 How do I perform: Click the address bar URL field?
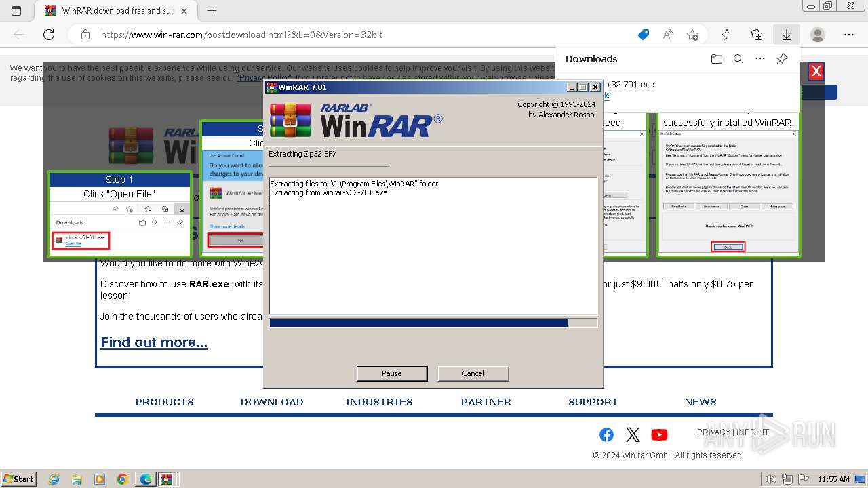coord(366,35)
